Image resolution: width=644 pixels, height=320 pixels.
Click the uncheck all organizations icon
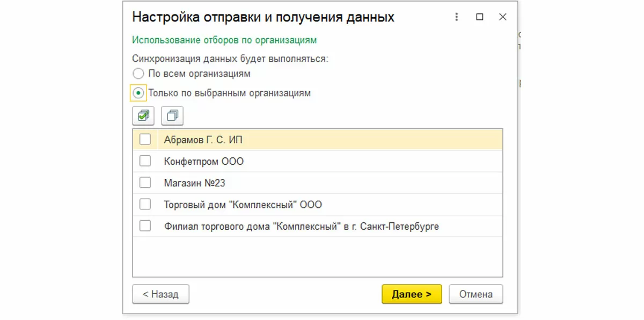pos(172,115)
